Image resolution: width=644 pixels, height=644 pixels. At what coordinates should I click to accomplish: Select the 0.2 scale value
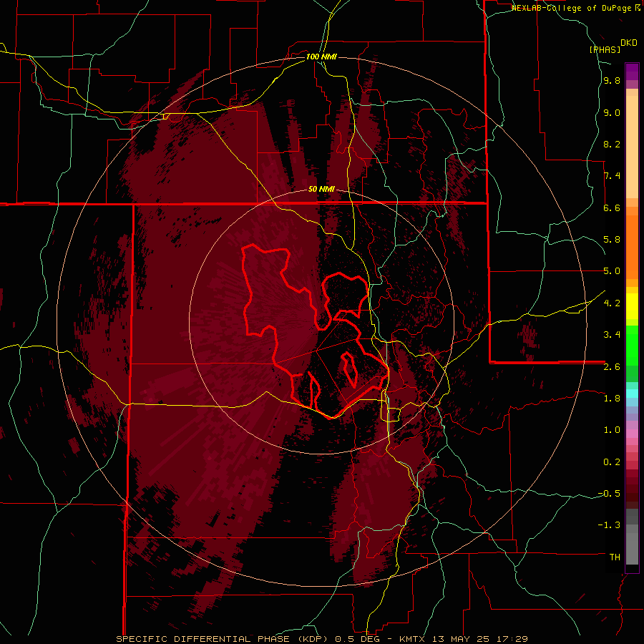pos(612,462)
